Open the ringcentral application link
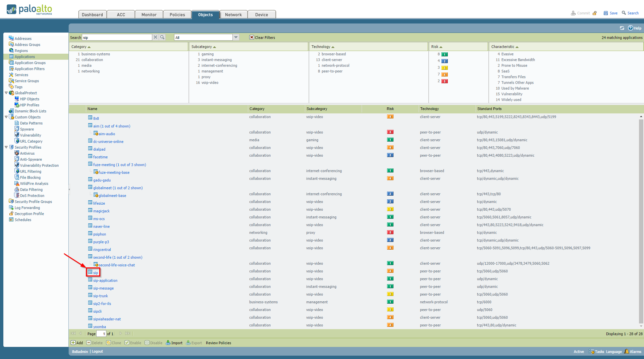Image resolution: width=644 pixels, height=359 pixels. pos(102,250)
